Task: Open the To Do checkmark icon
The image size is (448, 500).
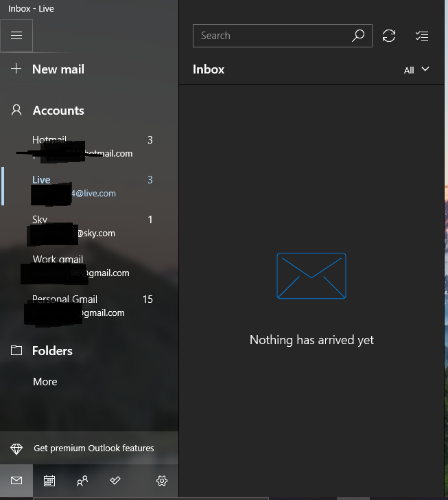Action: [115, 481]
